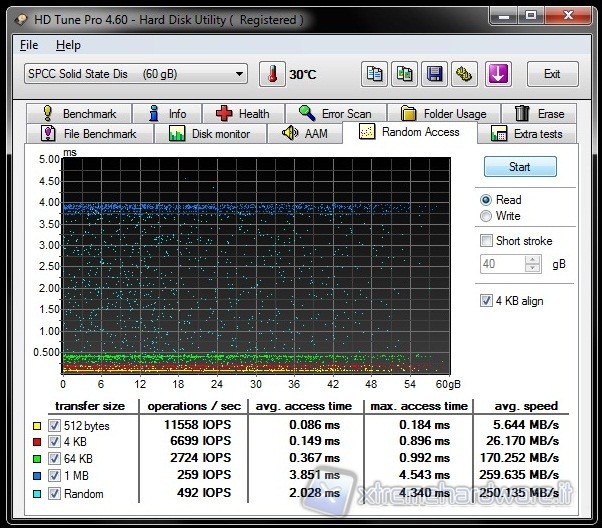Open the Health tab with red cross
Image resolution: width=602 pixels, height=528 pixels.
pyautogui.click(x=242, y=114)
